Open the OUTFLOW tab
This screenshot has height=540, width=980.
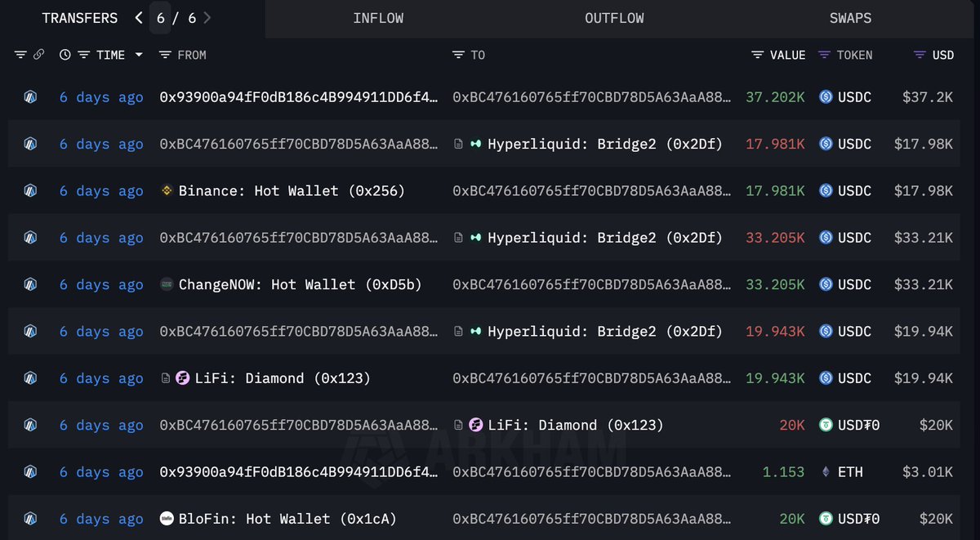pos(614,18)
